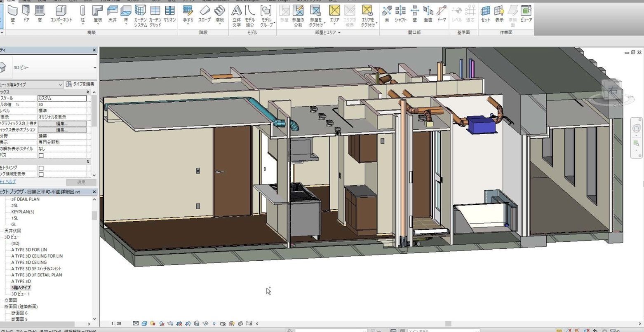The height and width of the screenshot is (332, 644).
Task: Select the マリオン (Mullion) tool
Action: [169, 14]
